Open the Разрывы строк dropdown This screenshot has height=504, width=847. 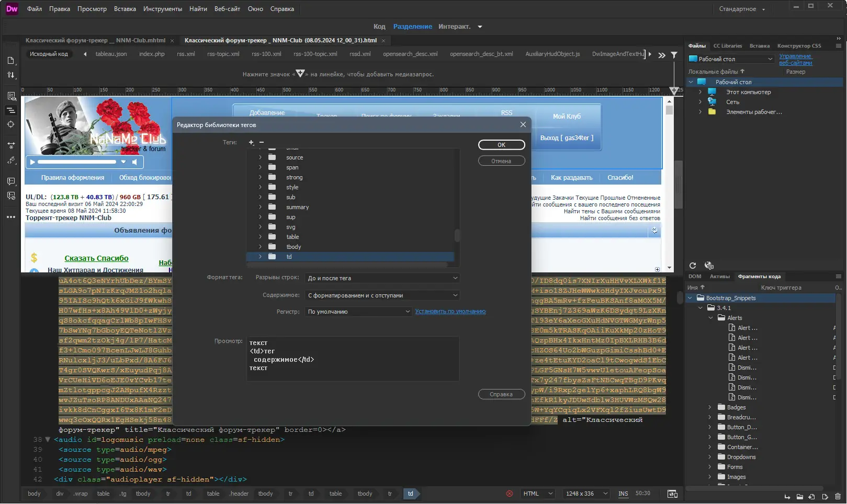pos(382,279)
